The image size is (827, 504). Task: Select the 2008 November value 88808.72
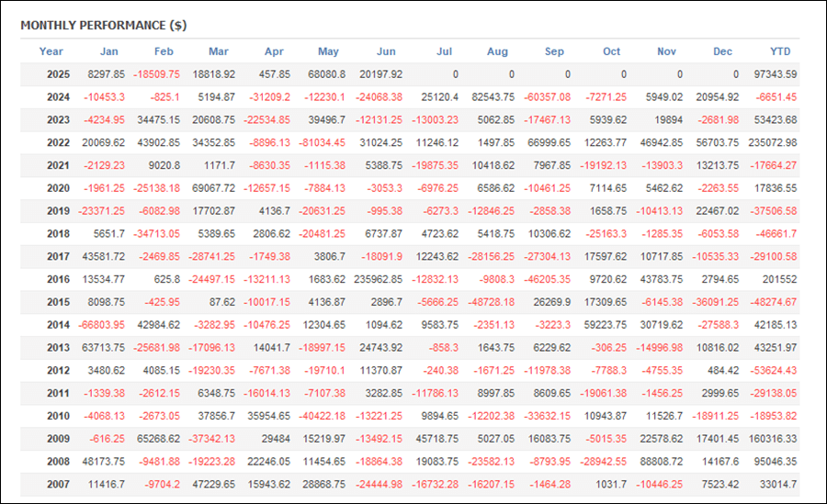pos(662,461)
